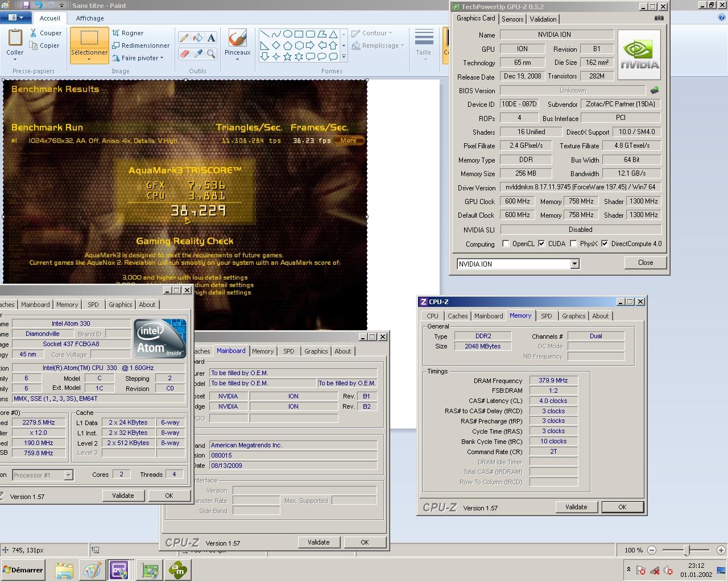Click the Paint zoom slider handle
The image size is (728, 582).
click(687, 550)
